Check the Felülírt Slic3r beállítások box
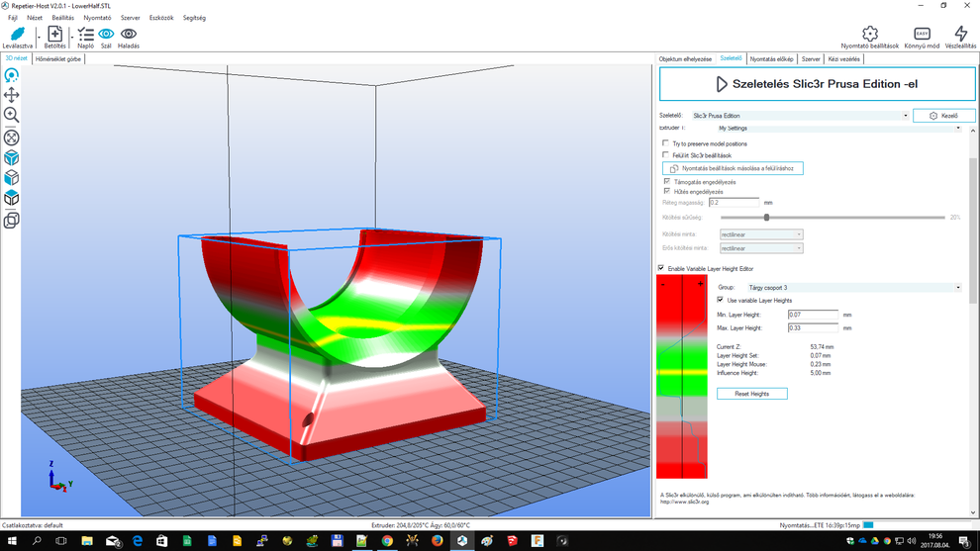Screen dimensions: 980x551 coord(665,155)
